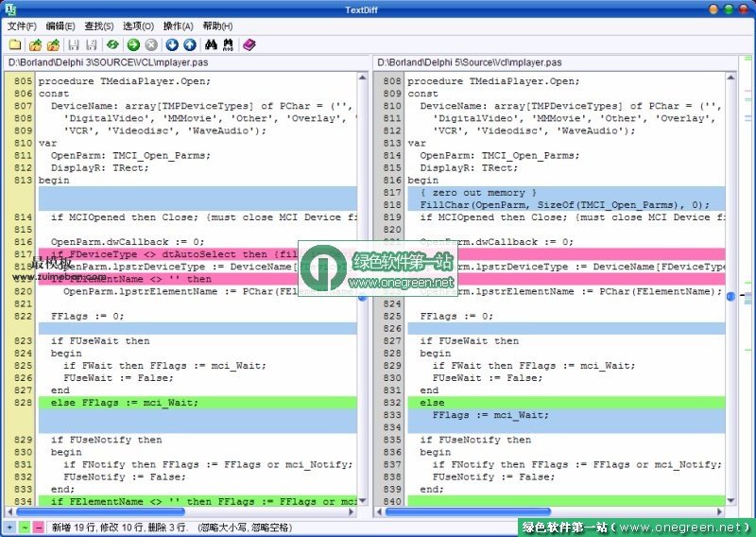Click line 808 'procedure TMediaPlayer.Open;' in right pane

pyautogui.click(x=493, y=81)
